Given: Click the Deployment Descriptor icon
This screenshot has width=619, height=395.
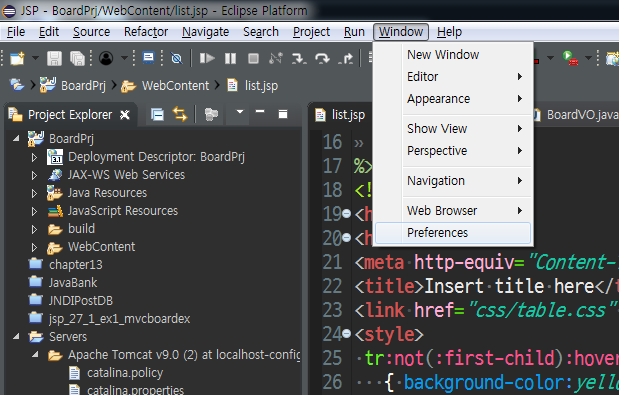Looking at the screenshot, I should (x=55, y=157).
